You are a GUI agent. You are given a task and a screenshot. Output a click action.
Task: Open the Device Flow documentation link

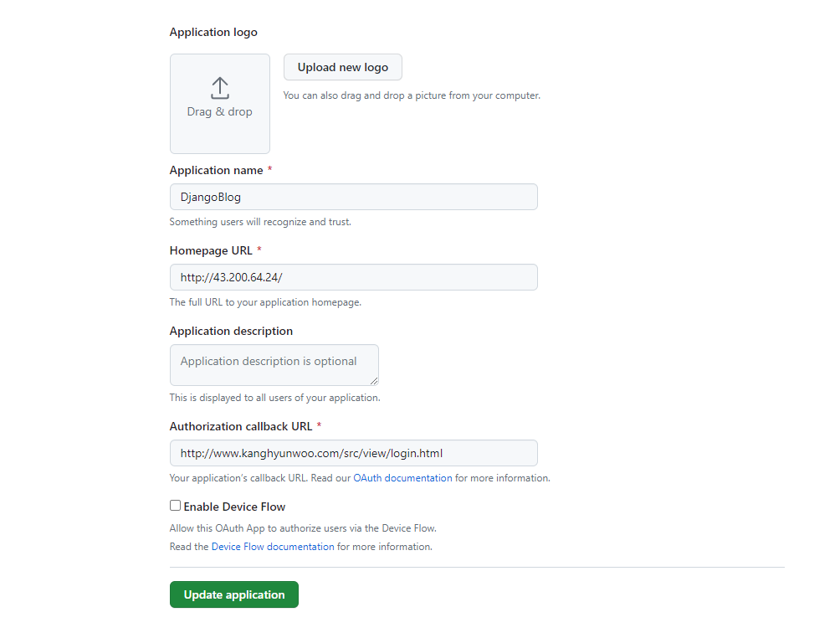(271, 546)
